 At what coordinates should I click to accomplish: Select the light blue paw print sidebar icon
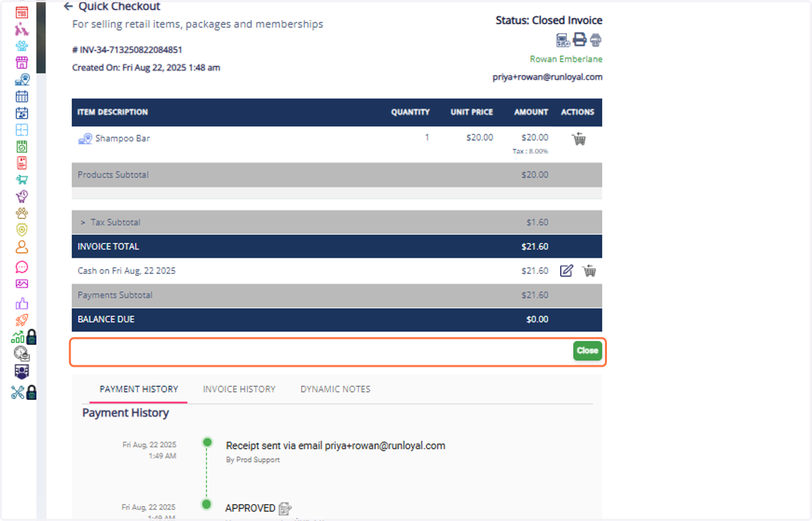click(x=22, y=46)
